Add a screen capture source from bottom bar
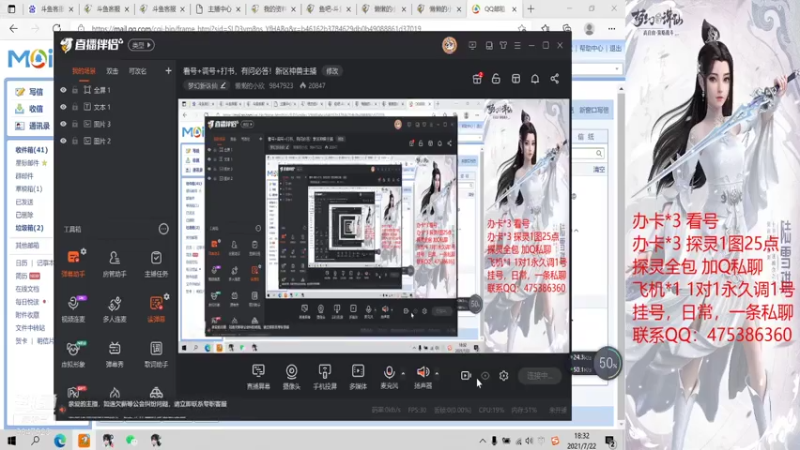 click(258, 377)
